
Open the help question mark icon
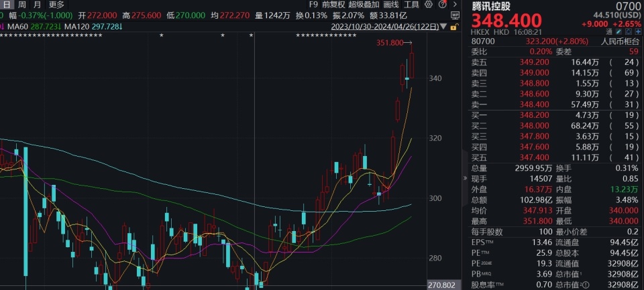[442, 5]
